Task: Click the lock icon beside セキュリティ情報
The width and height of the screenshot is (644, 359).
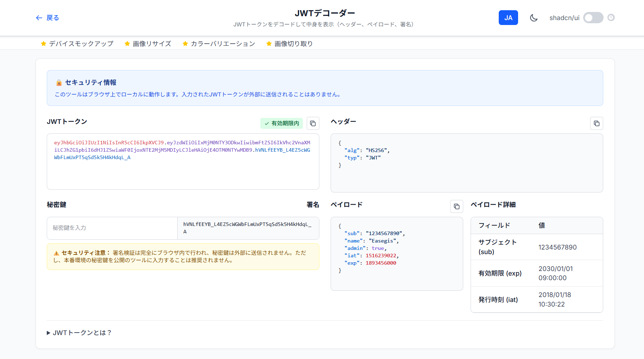Action: pyautogui.click(x=59, y=83)
